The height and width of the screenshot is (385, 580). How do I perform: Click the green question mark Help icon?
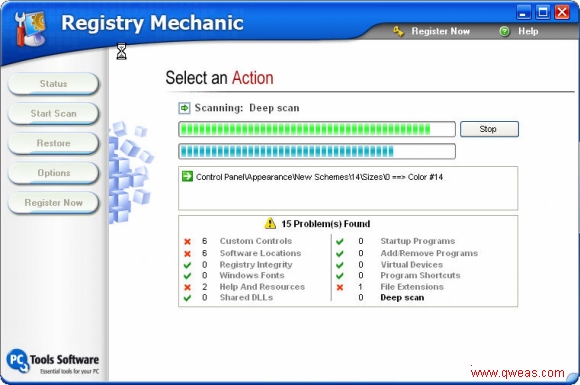[504, 31]
